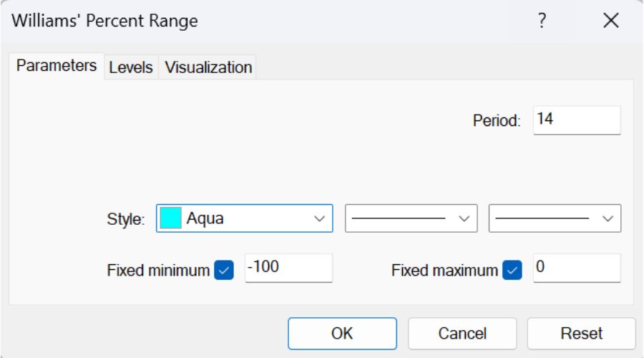Screen dimensions: 644x358
Task: Click the Reset button
Action: click(581, 333)
